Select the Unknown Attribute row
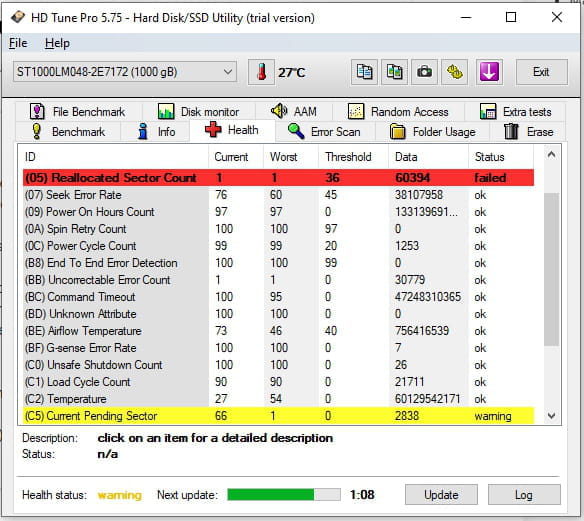Image resolution: width=584 pixels, height=521 pixels. pyautogui.click(x=278, y=314)
